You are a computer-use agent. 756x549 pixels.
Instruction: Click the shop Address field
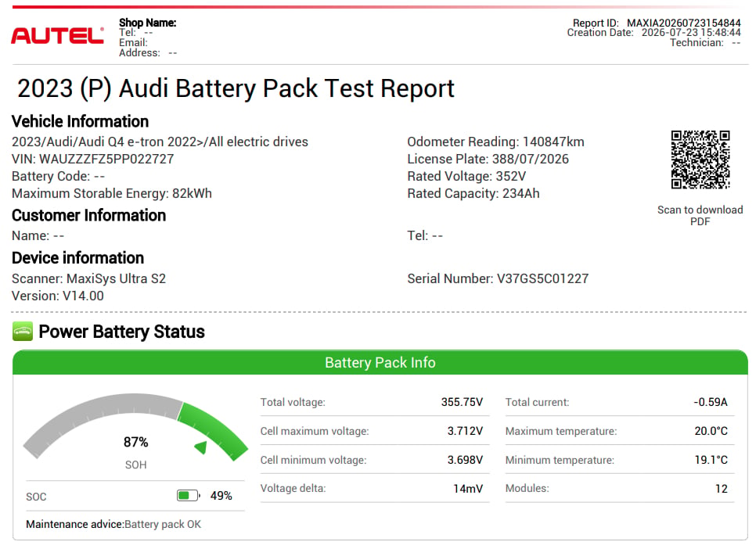pyautogui.click(x=148, y=53)
